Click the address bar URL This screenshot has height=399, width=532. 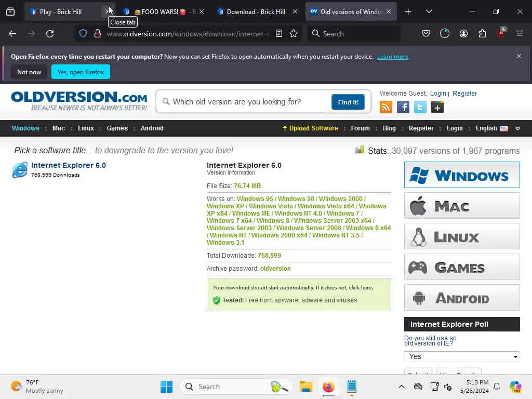[188, 34]
